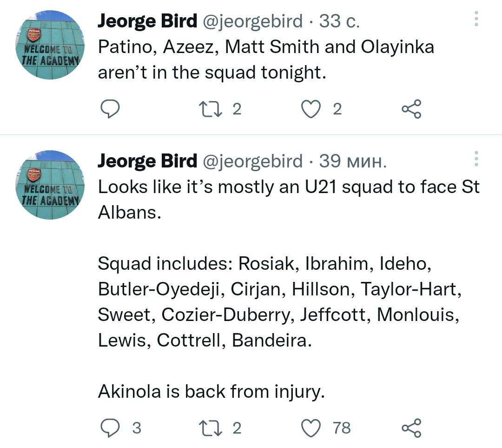Viewport: 502px width, 448px height.
Task: Open the 33 с. timestamp link
Action: click(339, 21)
